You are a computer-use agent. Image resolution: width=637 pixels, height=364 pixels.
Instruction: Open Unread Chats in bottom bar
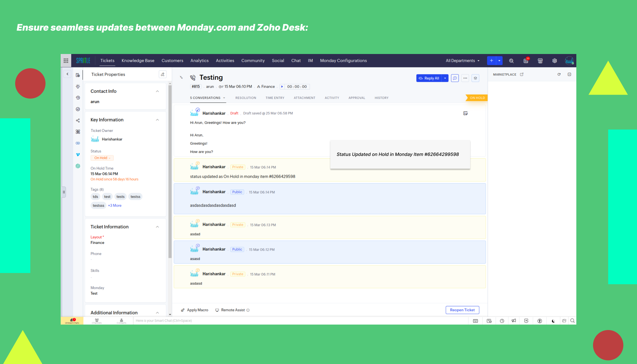(72, 321)
